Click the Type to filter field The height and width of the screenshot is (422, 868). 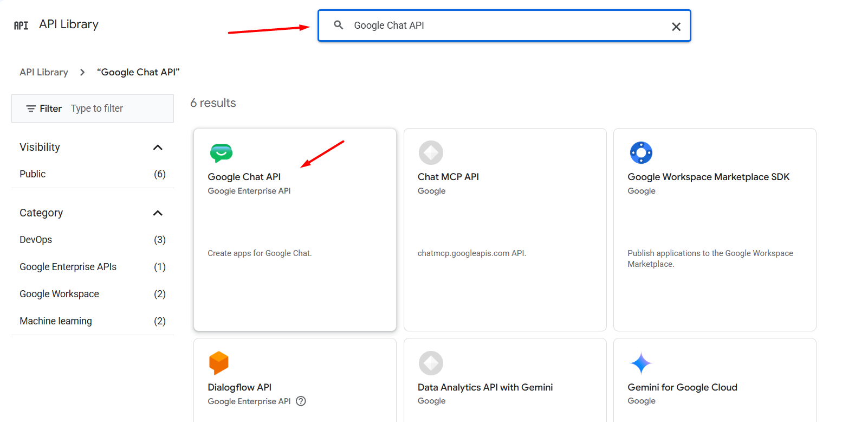click(97, 108)
